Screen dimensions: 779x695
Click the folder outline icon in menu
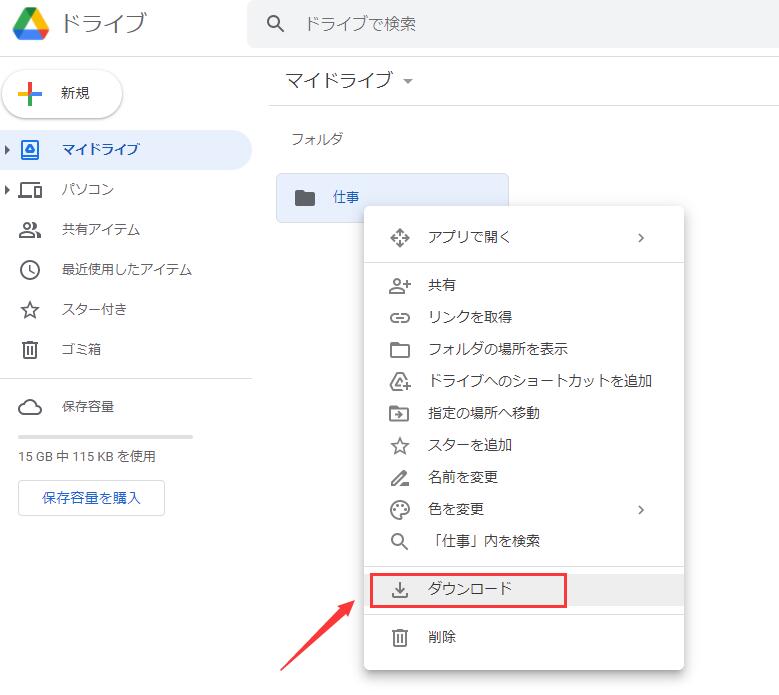(400, 350)
